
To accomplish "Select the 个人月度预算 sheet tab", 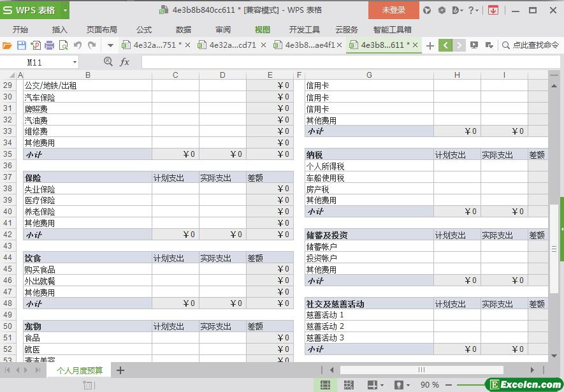I will click(79, 370).
